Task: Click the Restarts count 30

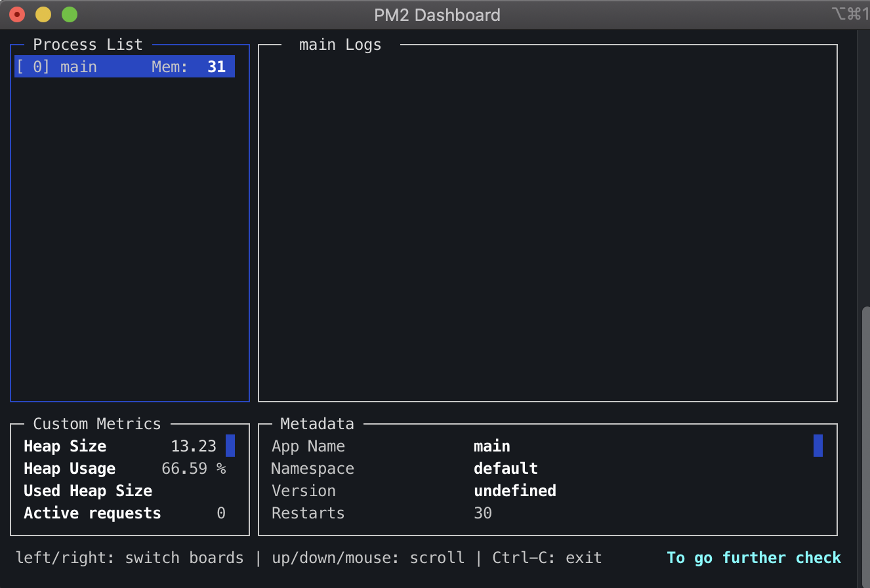Action: tap(483, 513)
